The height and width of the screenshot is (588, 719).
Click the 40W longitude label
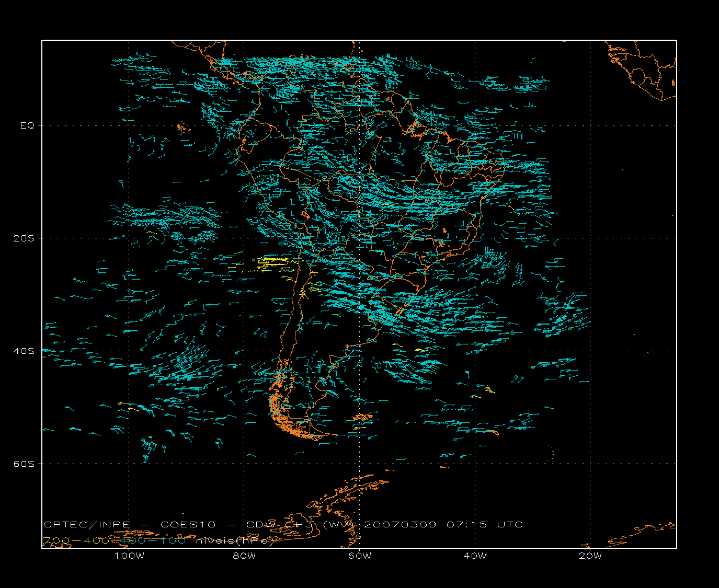475,556
